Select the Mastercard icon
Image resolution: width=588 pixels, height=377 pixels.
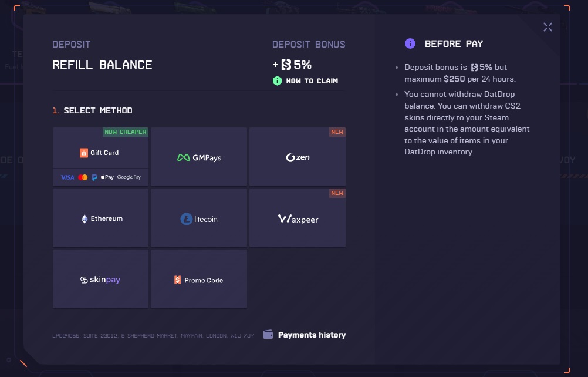83,177
